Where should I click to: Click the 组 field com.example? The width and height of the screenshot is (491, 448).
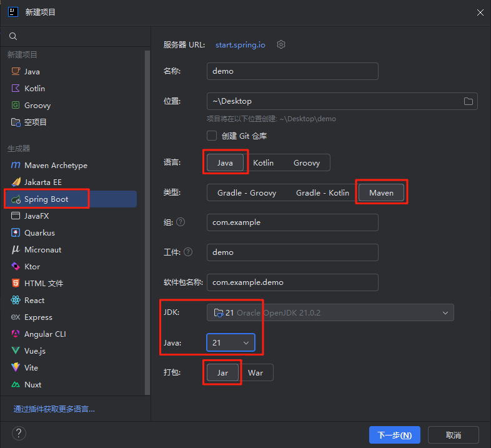292,222
